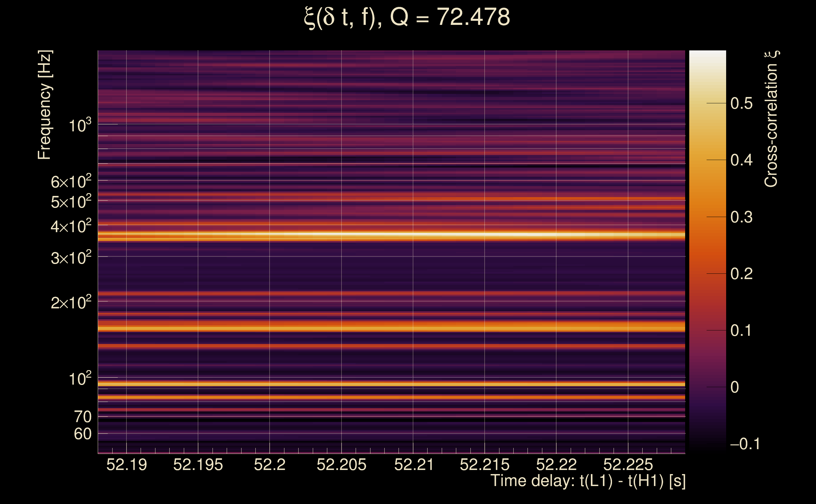Click the 52.22 x-axis tick label
Image resolution: width=816 pixels, height=504 pixels.
pyautogui.click(x=556, y=465)
